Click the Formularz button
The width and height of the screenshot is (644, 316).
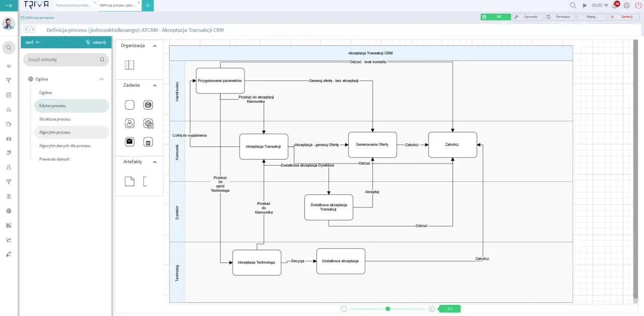click(559, 17)
